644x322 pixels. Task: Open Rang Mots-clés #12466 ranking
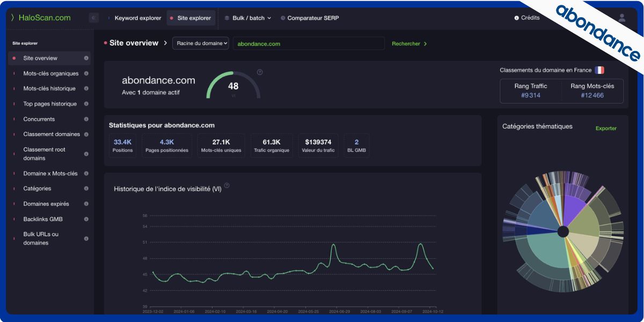pos(592,91)
